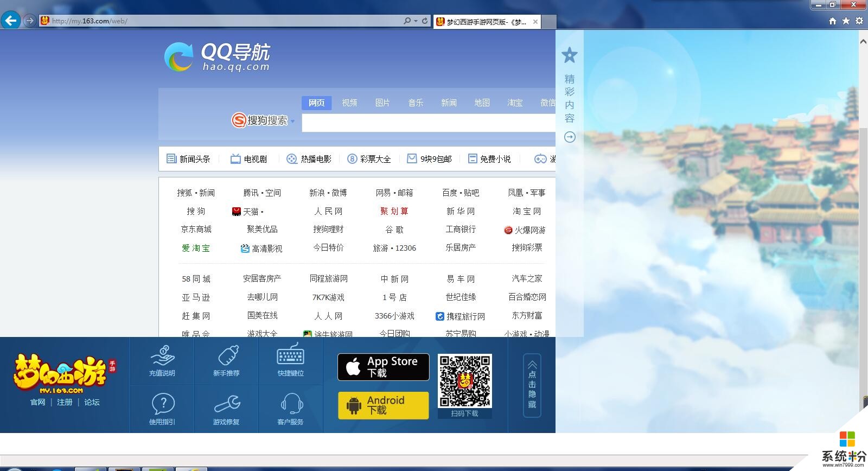Select the 新闻 search tab
Screen dimensions: 868x471
[449, 103]
